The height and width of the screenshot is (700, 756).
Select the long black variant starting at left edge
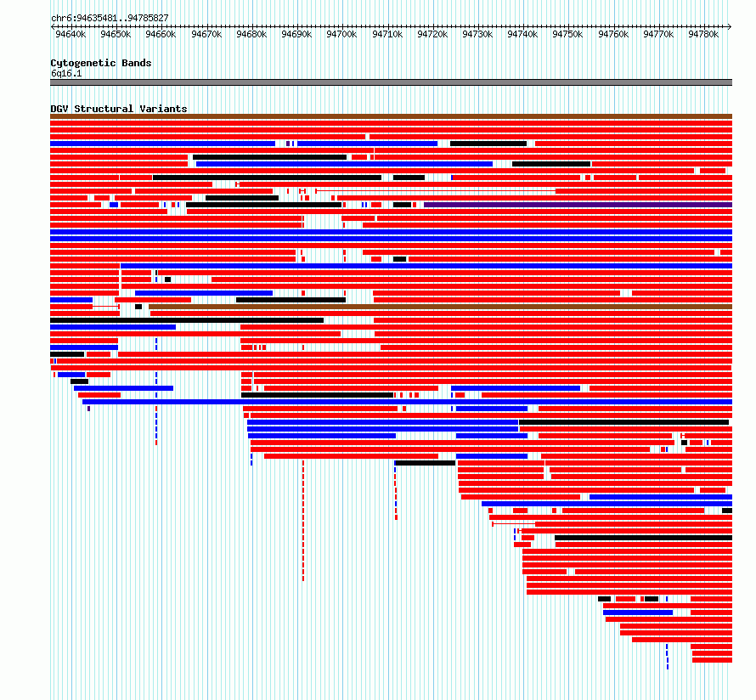187,320
